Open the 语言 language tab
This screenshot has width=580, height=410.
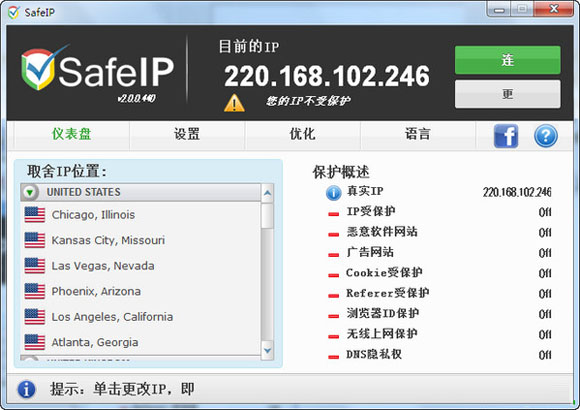pyautogui.click(x=418, y=134)
